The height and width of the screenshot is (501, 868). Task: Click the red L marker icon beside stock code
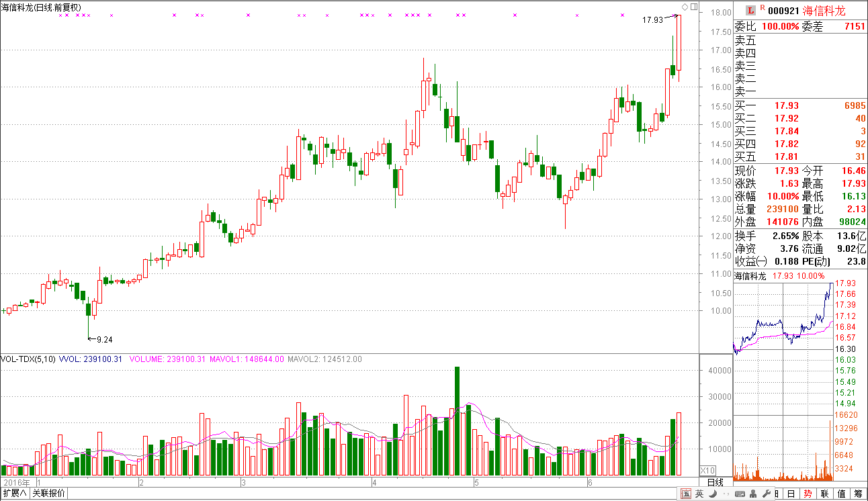click(x=751, y=10)
